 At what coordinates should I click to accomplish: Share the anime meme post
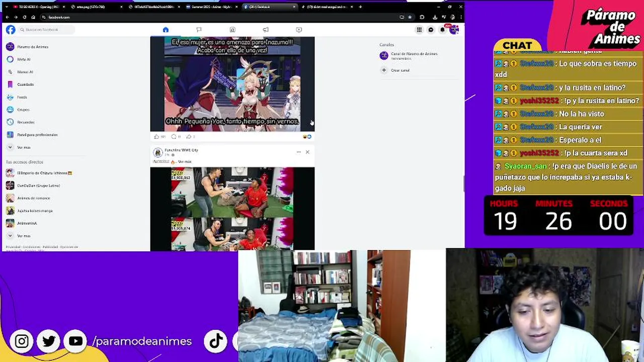[189, 136]
